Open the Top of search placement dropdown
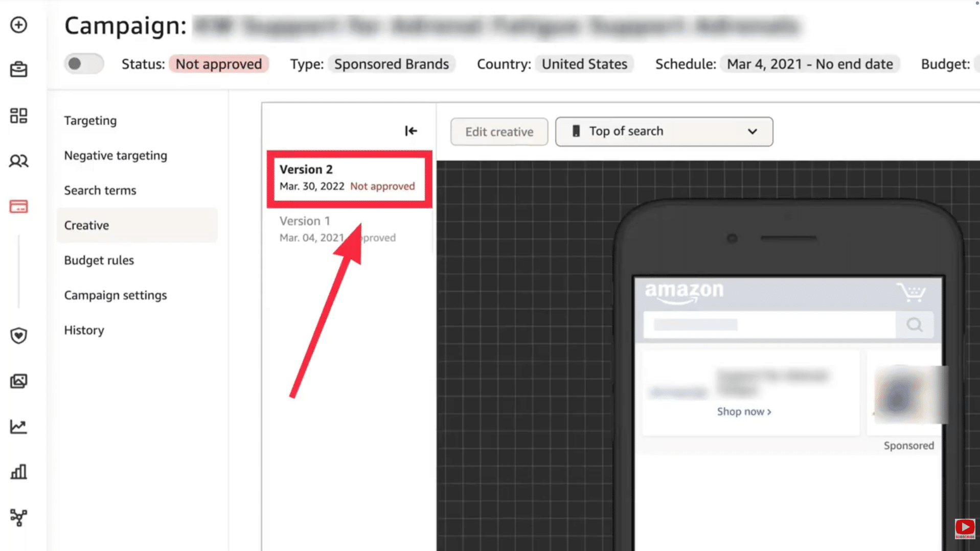980x551 pixels. pyautogui.click(x=664, y=131)
